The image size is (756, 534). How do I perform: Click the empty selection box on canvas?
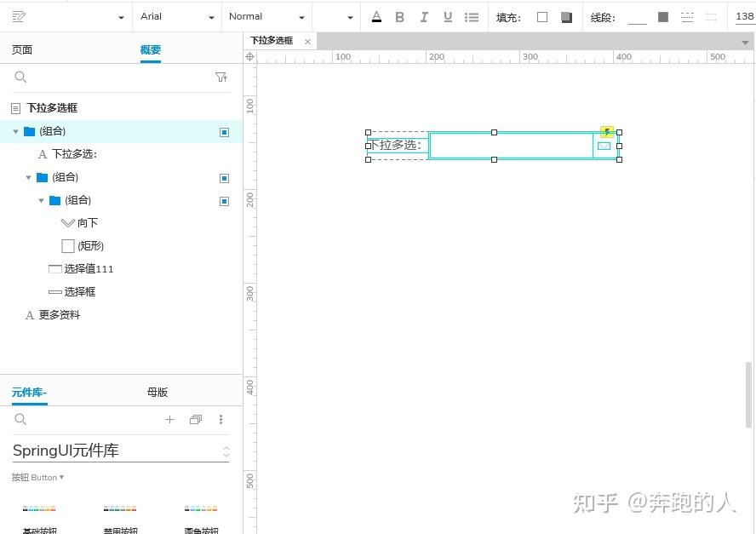(x=511, y=146)
